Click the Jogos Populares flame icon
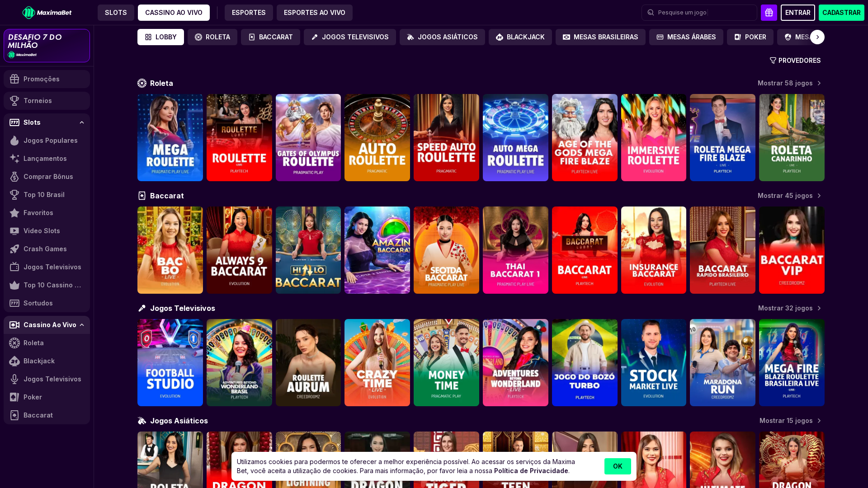Image resolution: width=868 pixels, height=488 pixels. pyautogui.click(x=14, y=141)
